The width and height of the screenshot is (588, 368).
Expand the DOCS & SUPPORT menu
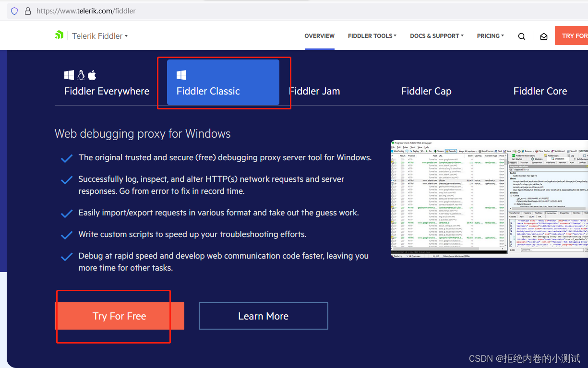tap(436, 36)
